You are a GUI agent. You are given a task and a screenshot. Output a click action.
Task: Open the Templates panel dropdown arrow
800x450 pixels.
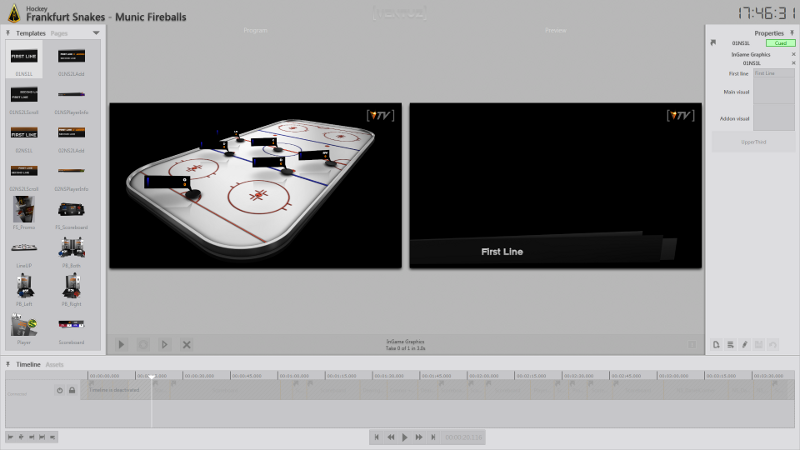(96, 33)
